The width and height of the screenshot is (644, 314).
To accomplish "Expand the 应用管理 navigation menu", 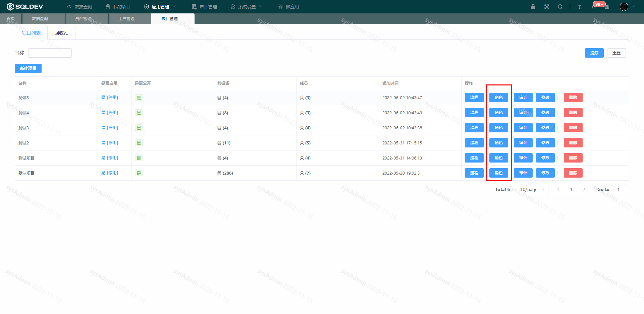I will 160,7.
